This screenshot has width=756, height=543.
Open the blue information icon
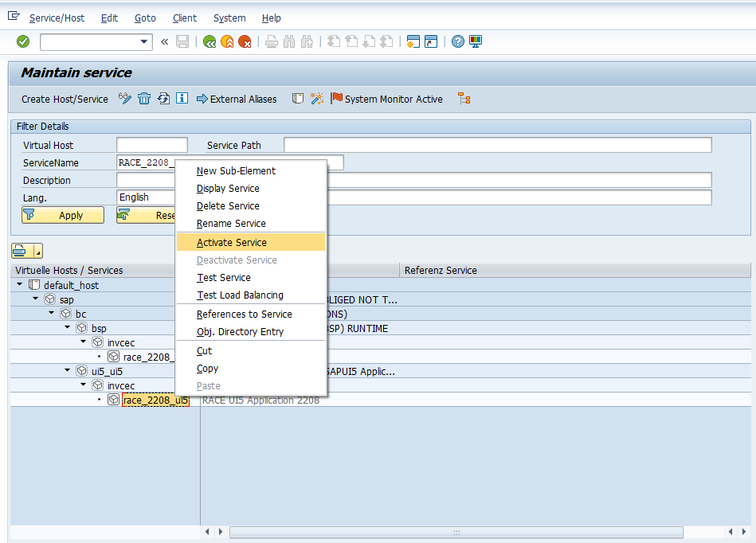tap(182, 99)
